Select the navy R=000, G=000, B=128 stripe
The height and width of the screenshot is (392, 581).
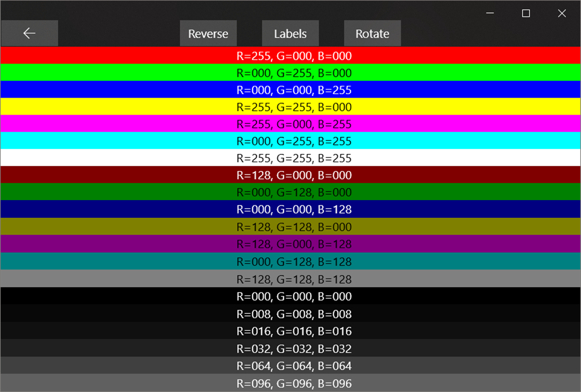tap(290, 210)
